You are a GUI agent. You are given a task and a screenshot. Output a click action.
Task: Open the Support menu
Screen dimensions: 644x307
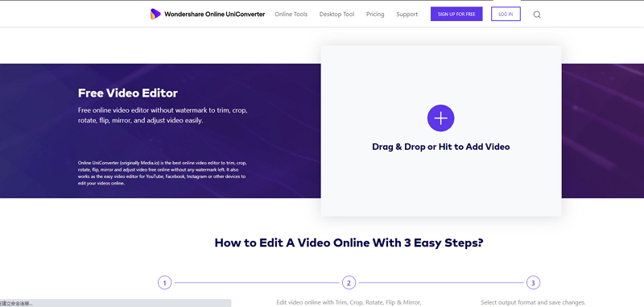pyautogui.click(x=407, y=15)
